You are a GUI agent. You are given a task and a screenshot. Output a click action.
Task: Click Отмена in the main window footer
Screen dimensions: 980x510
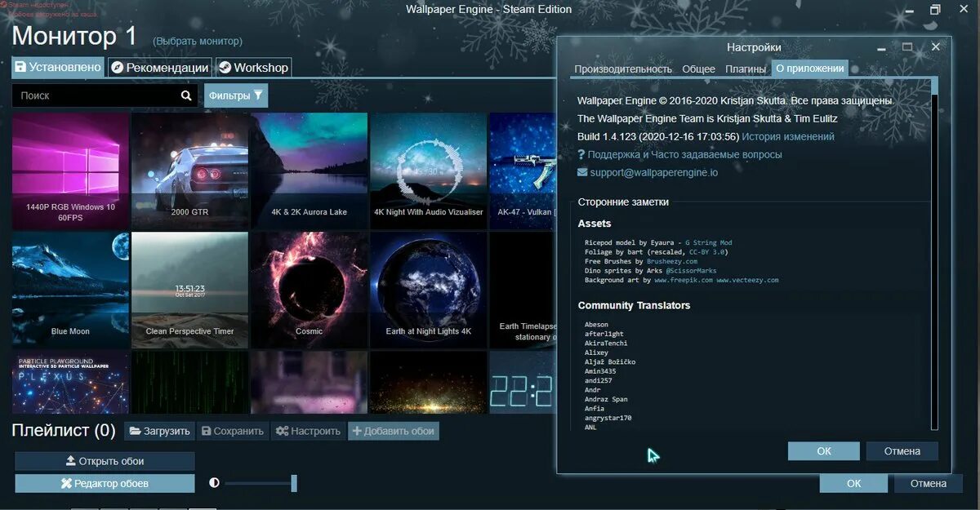tap(929, 483)
